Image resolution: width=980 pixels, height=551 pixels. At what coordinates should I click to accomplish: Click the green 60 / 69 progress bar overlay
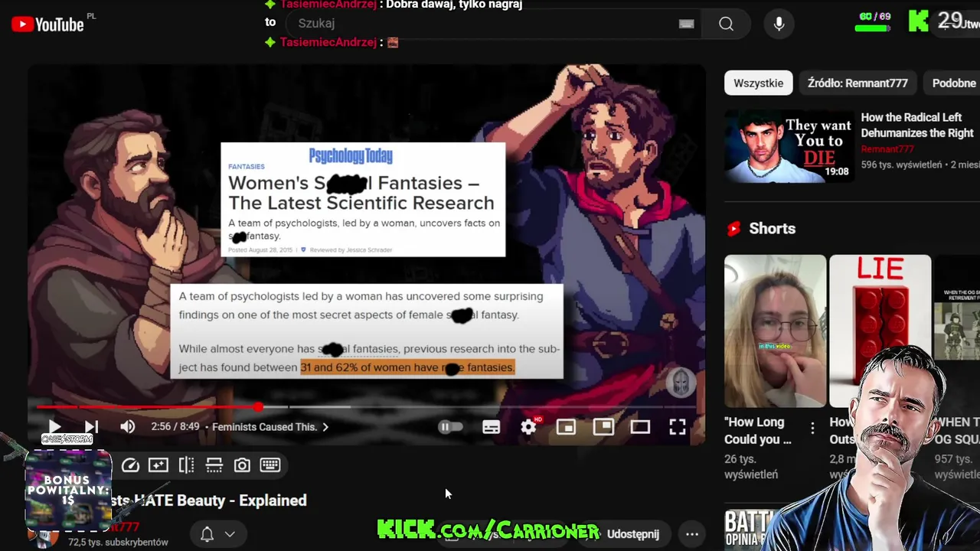pyautogui.click(x=872, y=28)
